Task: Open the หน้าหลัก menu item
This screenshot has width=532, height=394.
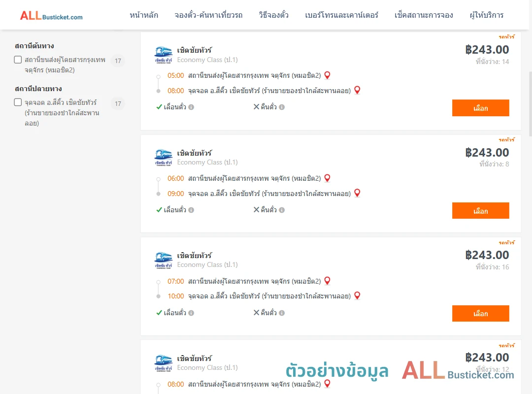Action: [x=144, y=15]
